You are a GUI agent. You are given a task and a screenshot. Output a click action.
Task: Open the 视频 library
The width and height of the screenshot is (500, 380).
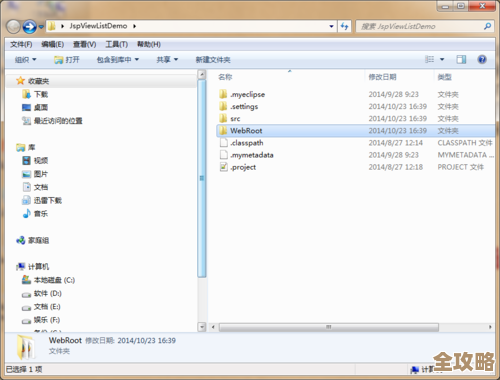41,161
